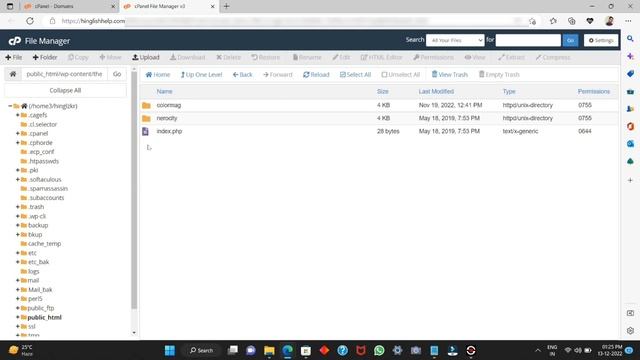Click Select All files
Screen dimensions: 640x360
click(x=356, y=75)
